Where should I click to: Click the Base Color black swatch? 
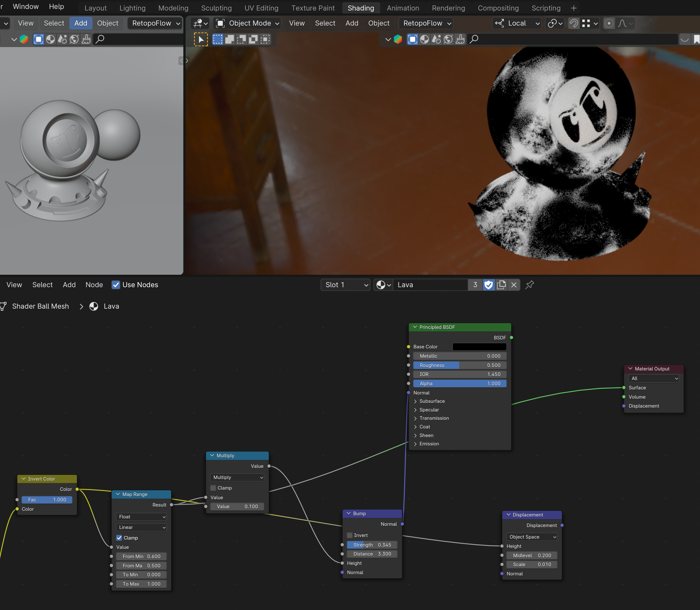coord(479,346)
